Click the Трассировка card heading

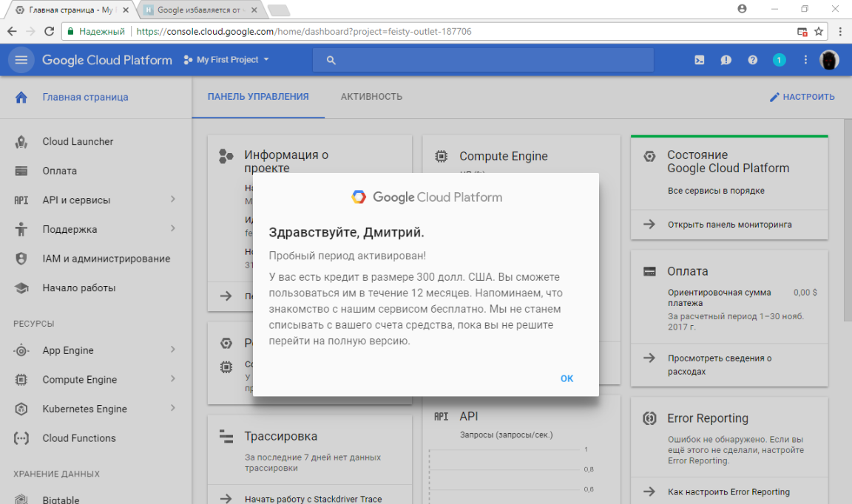[x=281, y=437]
